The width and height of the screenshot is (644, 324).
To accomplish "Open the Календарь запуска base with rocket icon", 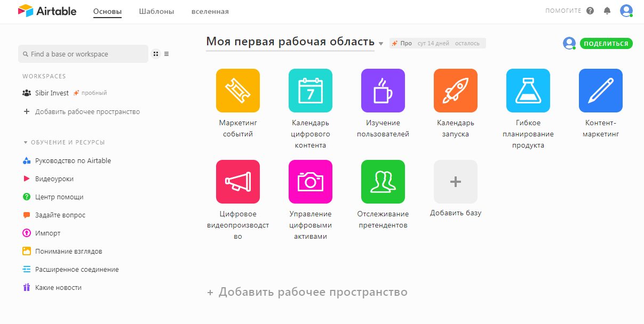I will [455, 91].
